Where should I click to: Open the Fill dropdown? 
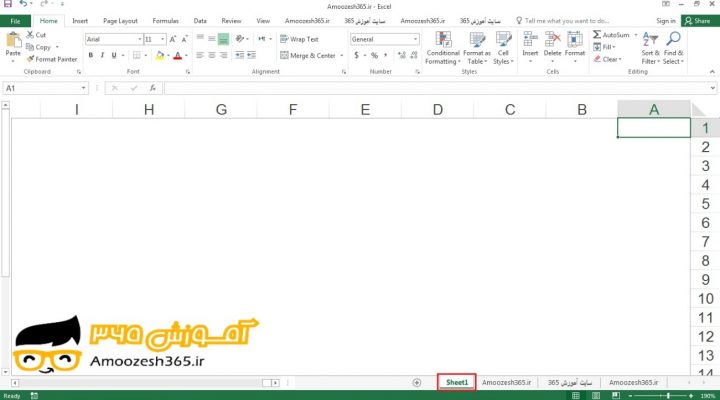604,47
